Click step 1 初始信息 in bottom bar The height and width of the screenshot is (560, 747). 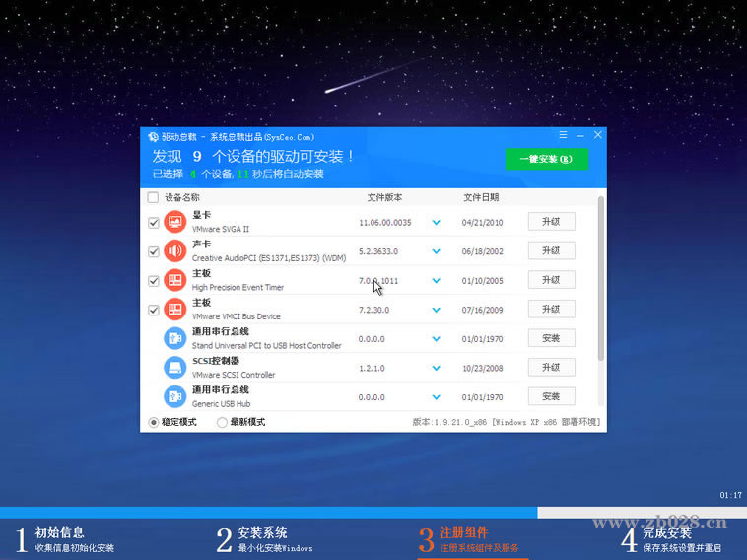click(64, 539)
